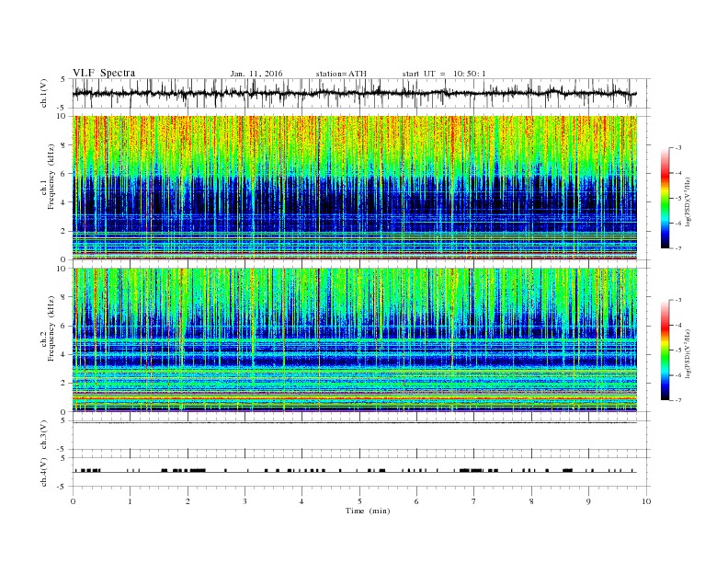This screenshot has height=563, width=728.
Task: Click inside the ch.2 spectrogram panel
Action: pos(355,340)
